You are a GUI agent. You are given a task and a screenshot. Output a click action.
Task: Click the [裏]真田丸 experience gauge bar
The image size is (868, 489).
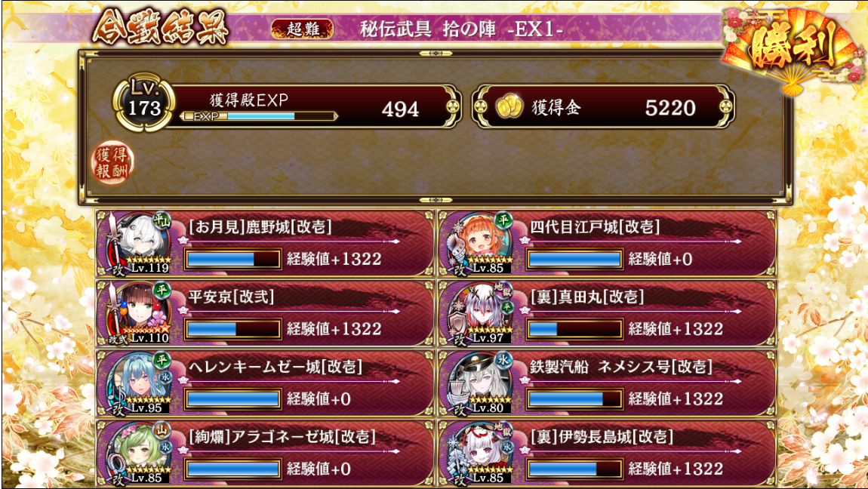(x=574, y=329)
